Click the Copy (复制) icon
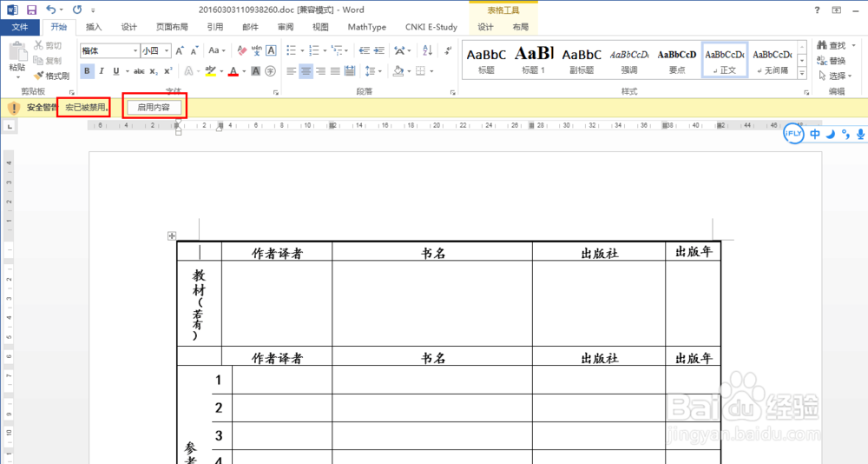The width and height of the screenshot is (868, 464). 38,60
